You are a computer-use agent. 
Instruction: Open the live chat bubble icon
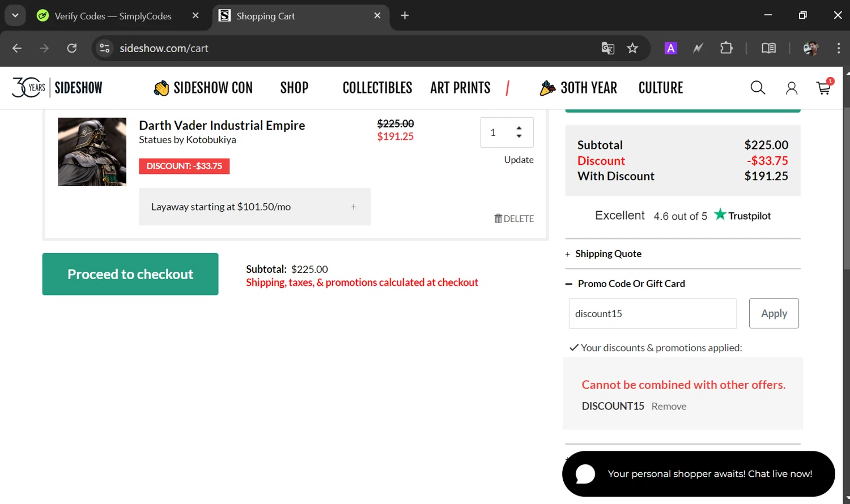coord(585,474)
